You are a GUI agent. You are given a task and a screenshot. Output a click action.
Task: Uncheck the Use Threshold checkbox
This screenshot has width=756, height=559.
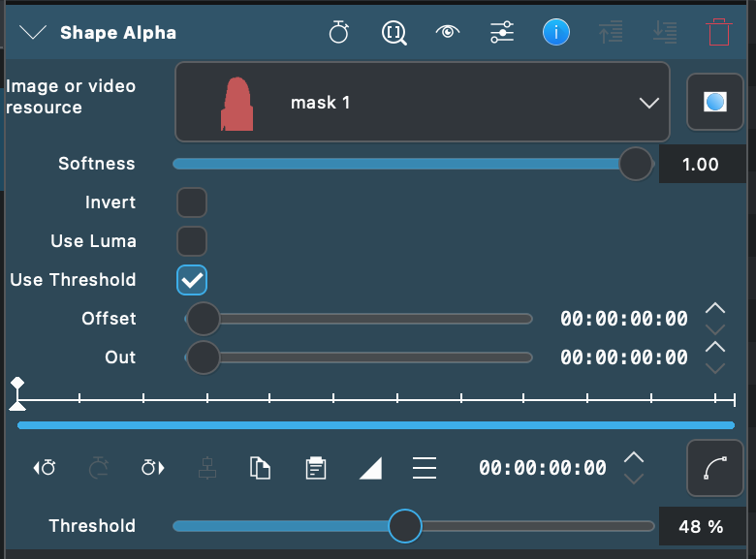(192, 280)
